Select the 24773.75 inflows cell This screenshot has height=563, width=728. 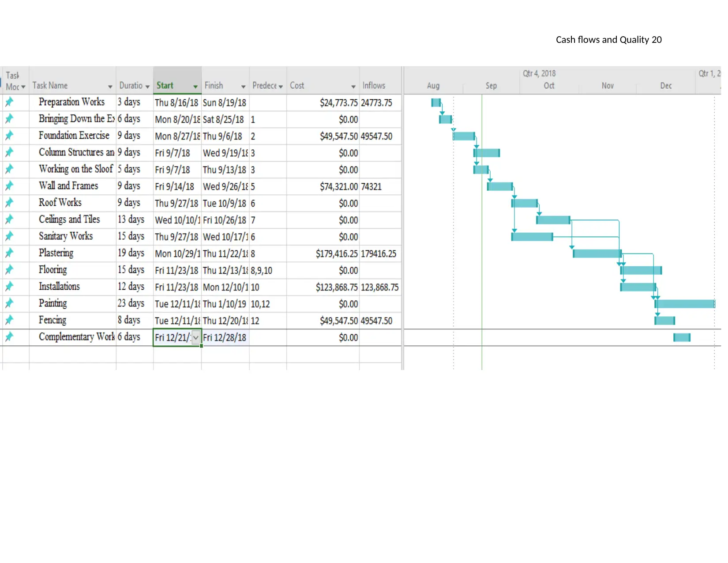(x=380, y=102)
